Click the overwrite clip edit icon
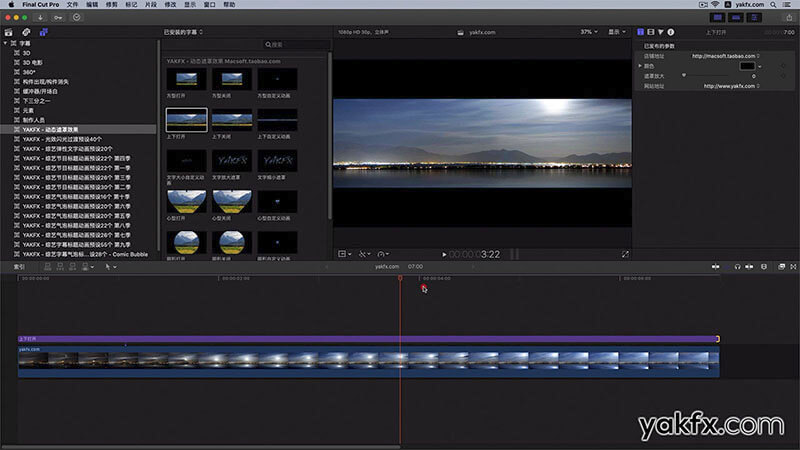The height and width of the screenshot is (450, 800). (x=87, y=267)
